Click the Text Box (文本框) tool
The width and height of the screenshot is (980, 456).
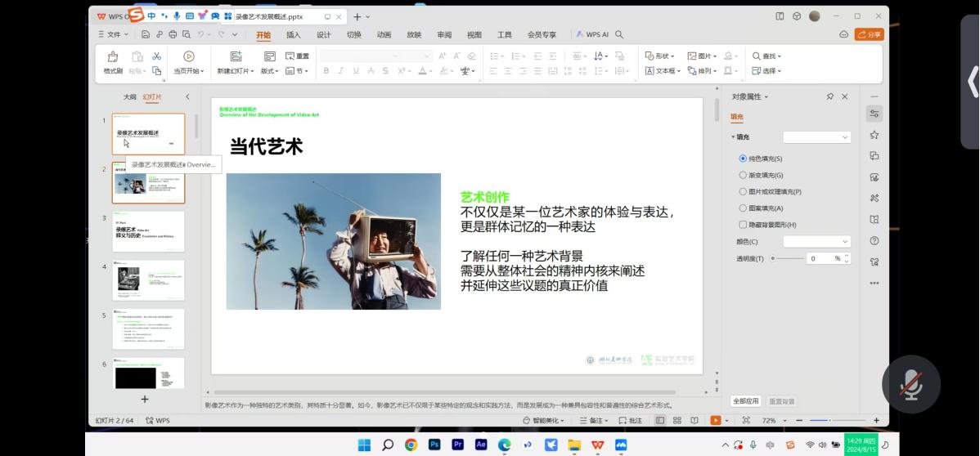[x=661, y=71]
